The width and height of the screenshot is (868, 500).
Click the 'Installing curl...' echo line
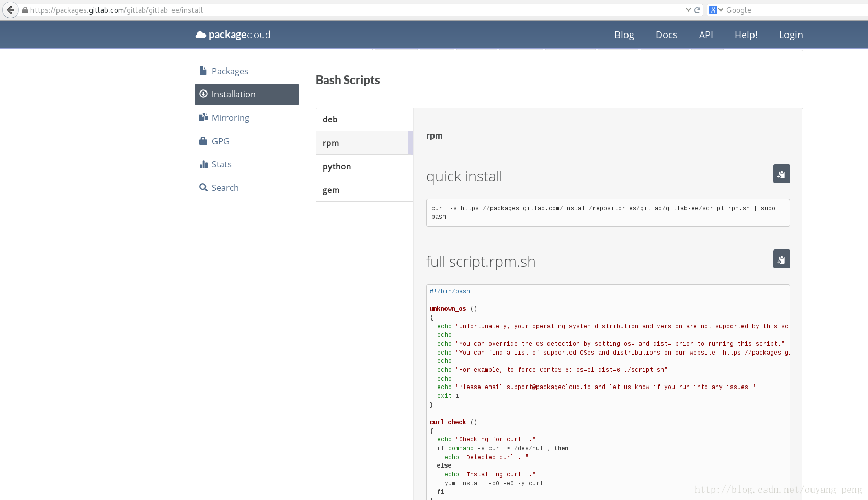pyautogui.click(x=490, y=474)
